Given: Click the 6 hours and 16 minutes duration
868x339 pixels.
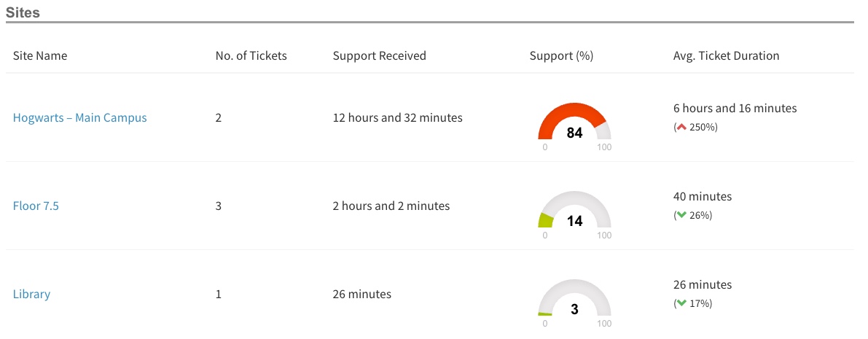Looking at the screenshot, I should pos(735,108).
